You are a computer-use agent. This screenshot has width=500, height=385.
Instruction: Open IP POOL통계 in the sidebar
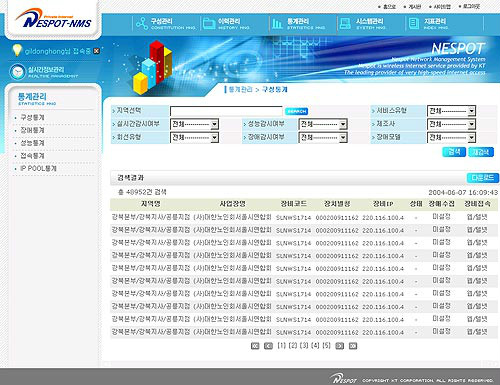coord(38,168)
